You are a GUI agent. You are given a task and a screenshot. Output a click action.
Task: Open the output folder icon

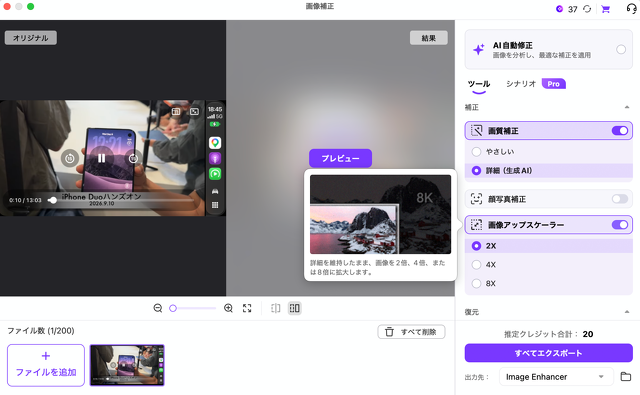pyautogui.click(x=626, y=376)
